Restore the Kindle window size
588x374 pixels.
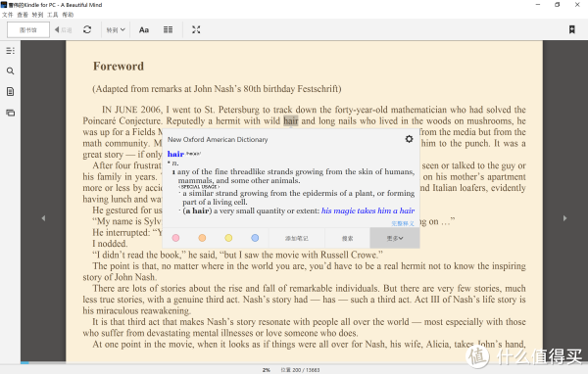pyautogui.click(x=558, y=5)
